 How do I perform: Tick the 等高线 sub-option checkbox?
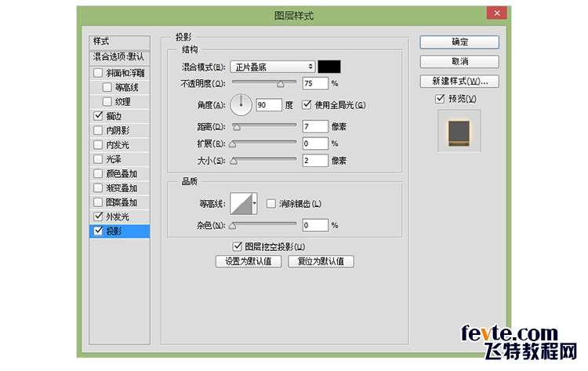pos(107,87)
